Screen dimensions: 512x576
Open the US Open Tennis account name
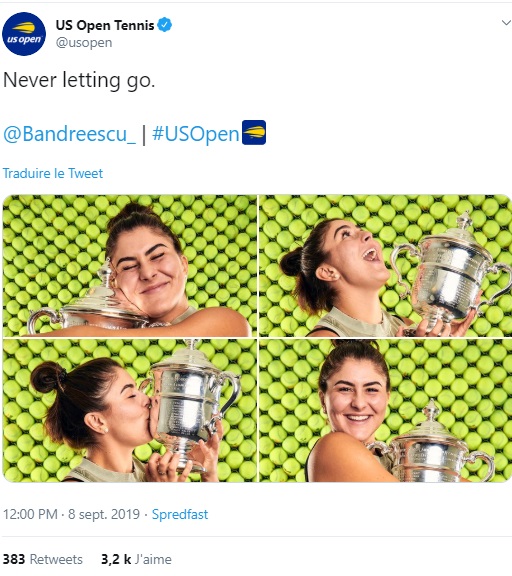105,25
